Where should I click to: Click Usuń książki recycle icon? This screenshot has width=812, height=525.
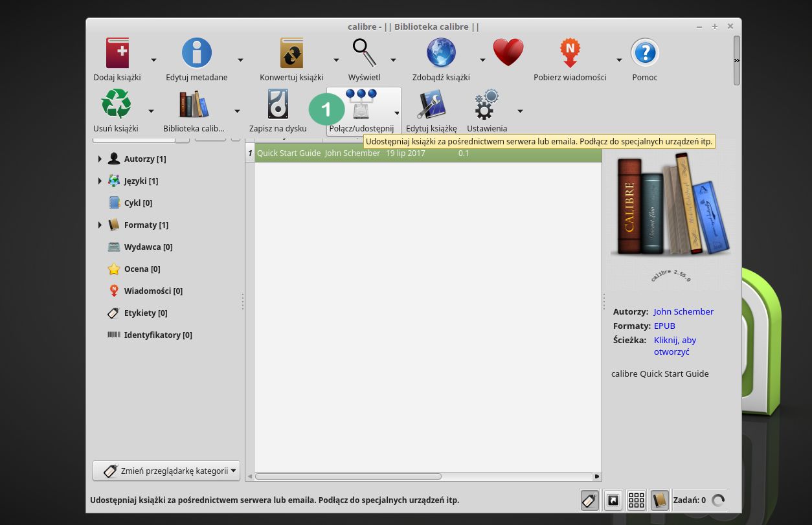[x=116, y=104]
